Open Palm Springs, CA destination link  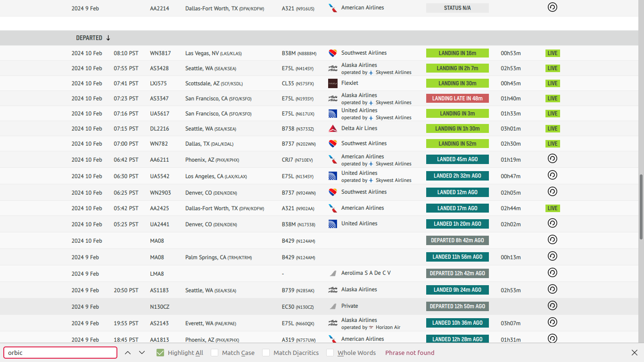(219, 257)
